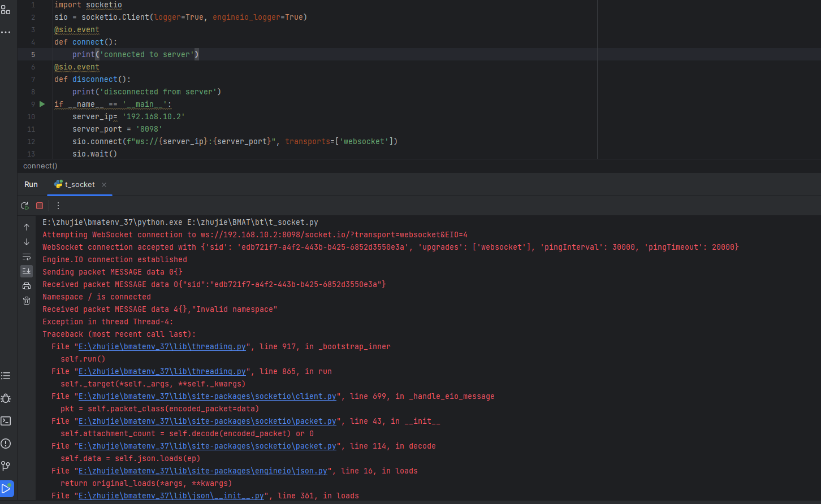Clear all console output with trash icon
The height and width of the screenshot is (504, 821).
click(x=26, y=301)
